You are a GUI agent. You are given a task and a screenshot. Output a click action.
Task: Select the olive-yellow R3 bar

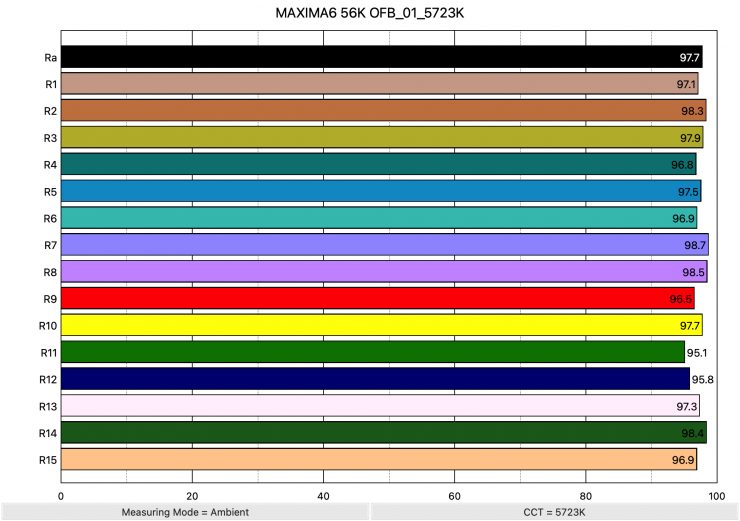coord(381,137)
